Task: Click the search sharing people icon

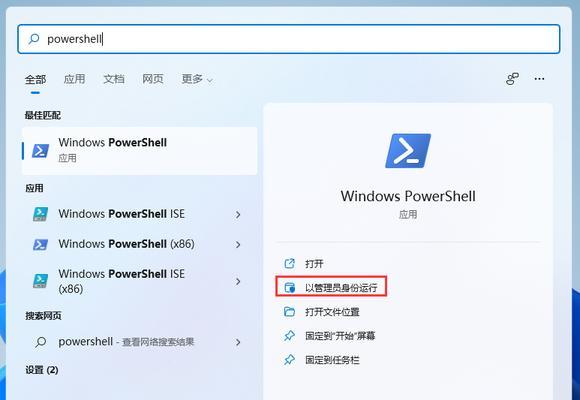Action: (x=512, y=79)
